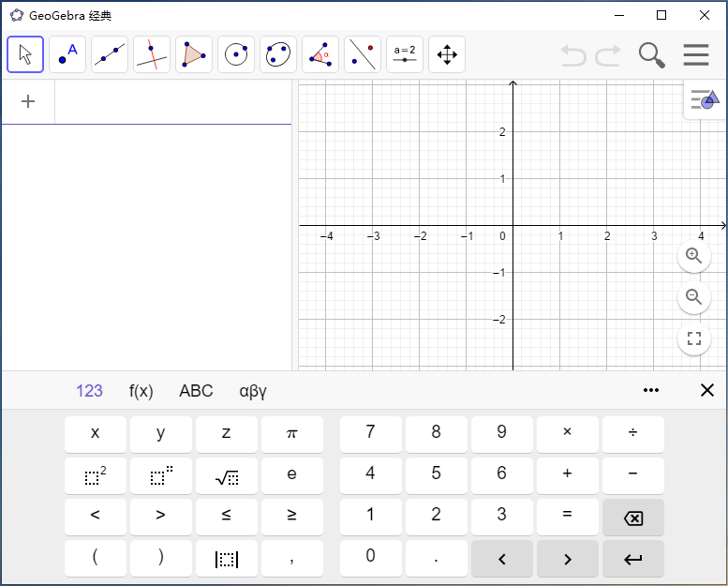Tap the open parenthesis key
Image resolution: width=728 pixels, height=586 pixels.
pos(96,558)
